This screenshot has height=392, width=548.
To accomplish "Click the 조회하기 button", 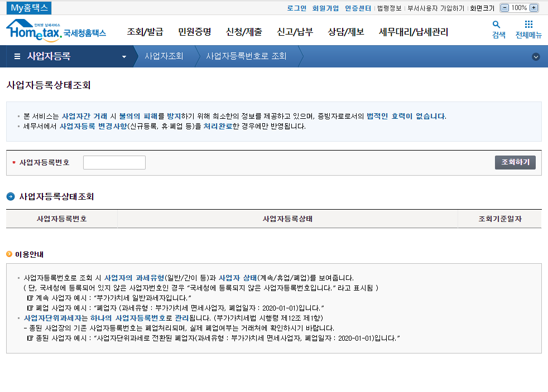I will (x=515, y=162).
